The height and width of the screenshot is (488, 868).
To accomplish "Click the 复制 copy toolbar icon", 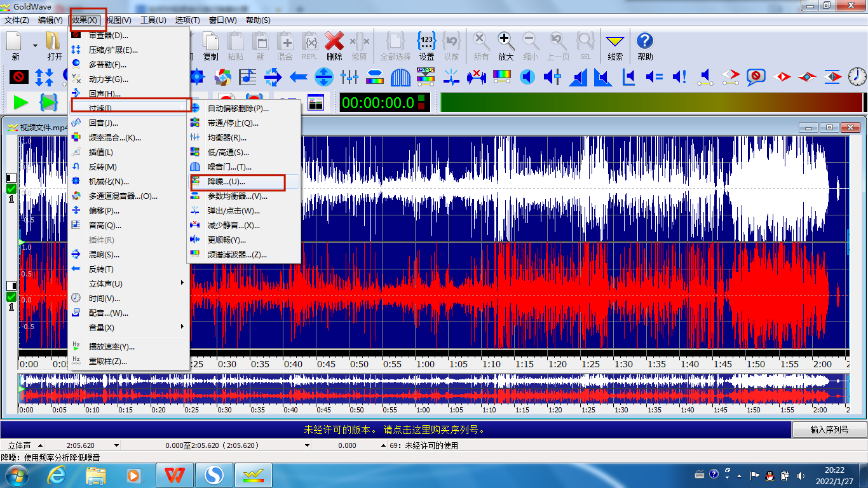I will [x=210, y=46].
